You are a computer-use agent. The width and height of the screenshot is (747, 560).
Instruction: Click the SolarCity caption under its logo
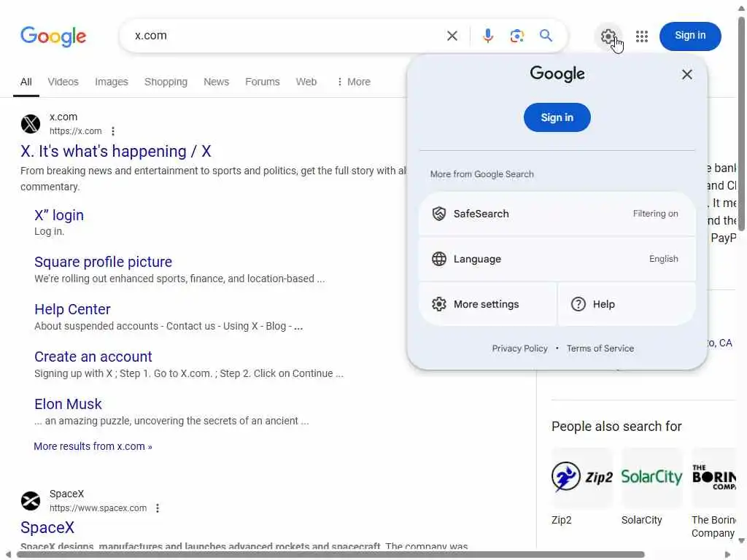641,520
